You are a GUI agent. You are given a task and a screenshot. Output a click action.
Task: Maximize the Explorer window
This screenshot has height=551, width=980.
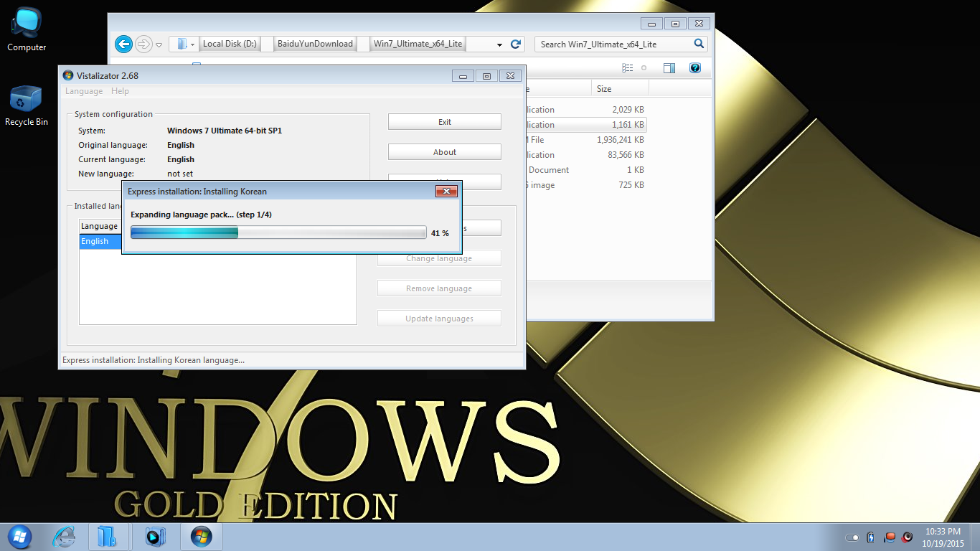click(x=675, y=24)
